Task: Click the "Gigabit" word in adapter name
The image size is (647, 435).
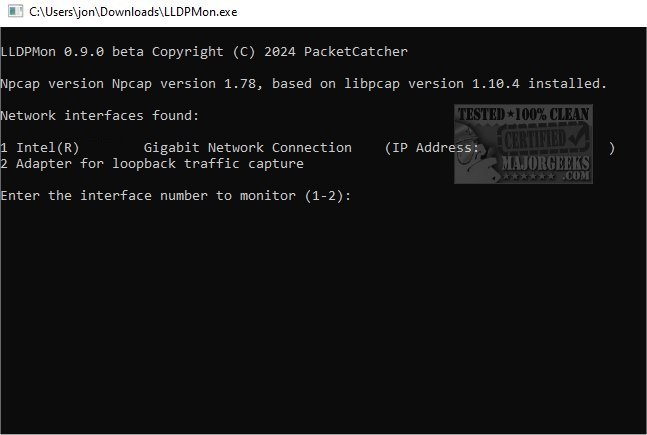Action: click(x=172, y=147)
